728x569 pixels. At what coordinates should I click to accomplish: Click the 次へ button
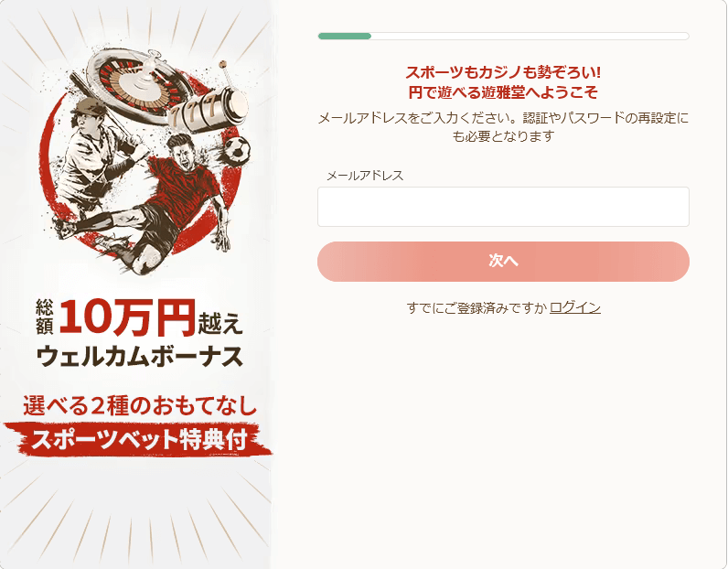coord(503,262)
